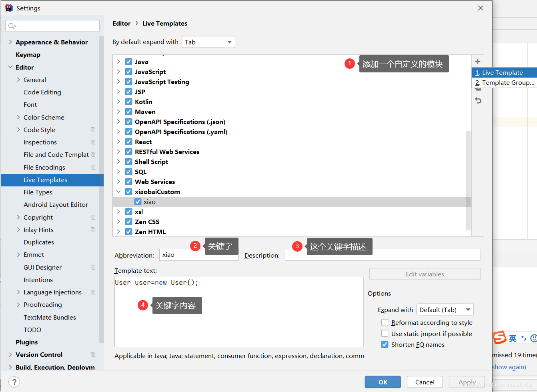Image resolution: width=537 pixels, height=392 pixels.
Task: Close the Settings dialog
Action: (x=481, y=8)
